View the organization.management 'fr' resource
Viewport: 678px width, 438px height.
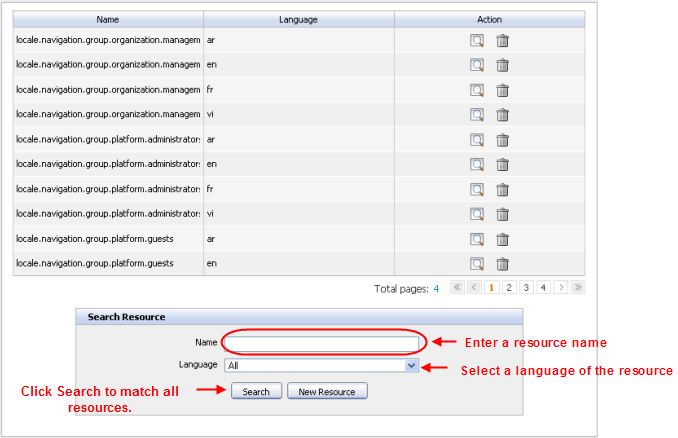(x=477, y=91)
